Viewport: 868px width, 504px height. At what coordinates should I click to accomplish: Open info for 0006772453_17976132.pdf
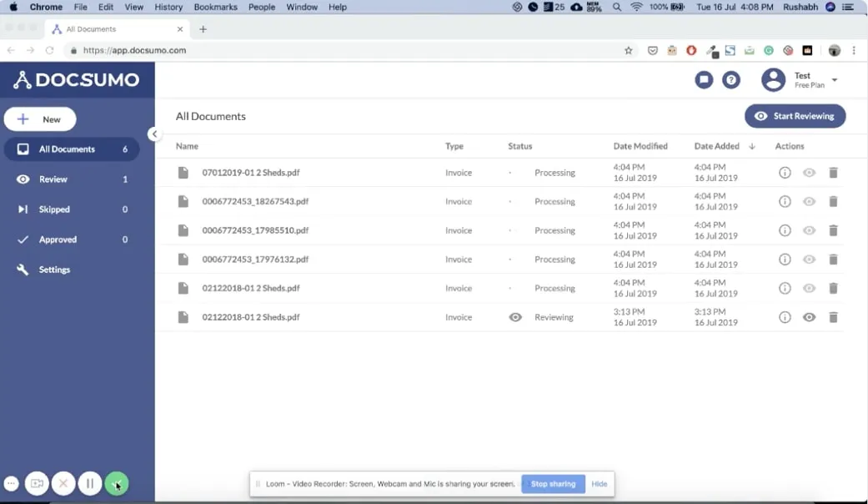pos(785,260)
